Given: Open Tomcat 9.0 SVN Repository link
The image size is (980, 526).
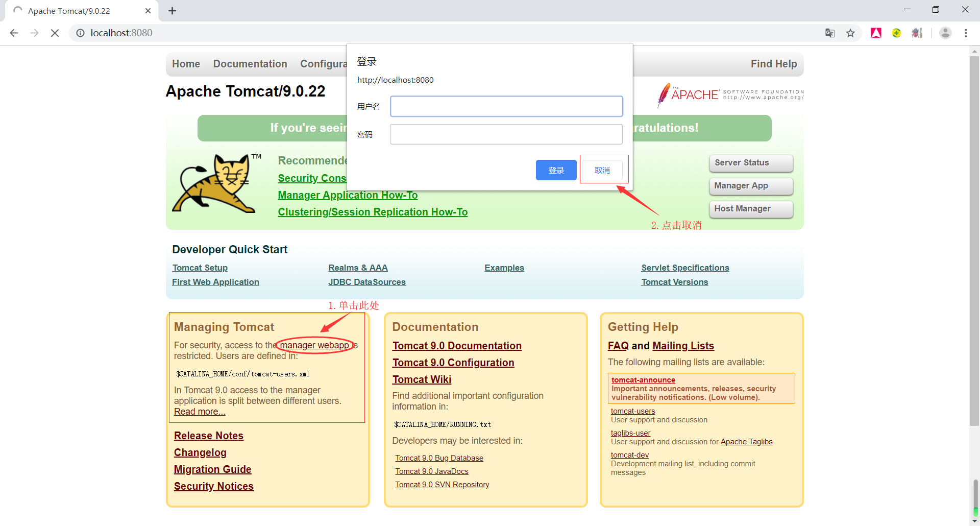Looking at the screenshot, I should (x=442, y=485).
